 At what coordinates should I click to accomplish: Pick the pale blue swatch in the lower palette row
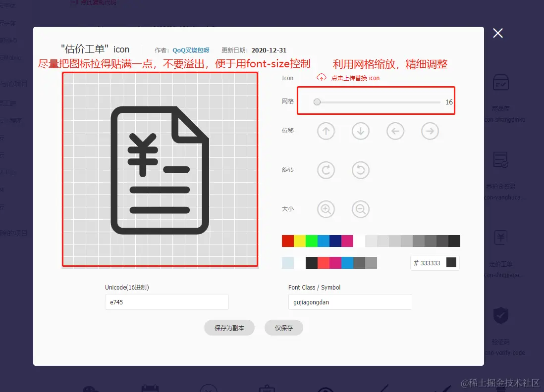(x=288, y=263)
